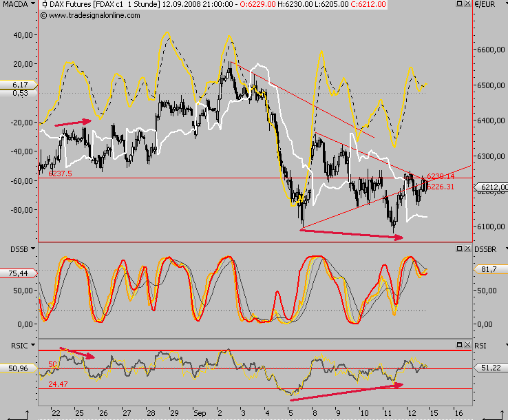
Task: Click the 6212,00 last price tag
Action: click(x=491, y=187)
